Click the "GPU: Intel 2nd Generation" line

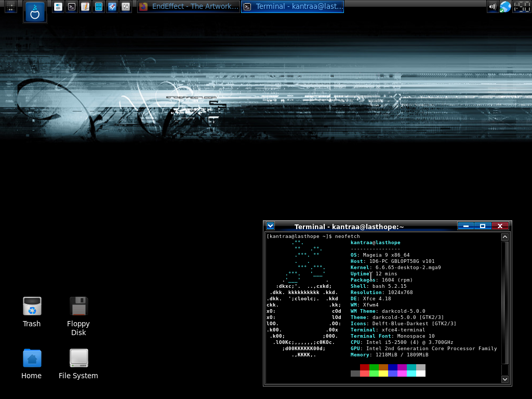tap(424, 349)
